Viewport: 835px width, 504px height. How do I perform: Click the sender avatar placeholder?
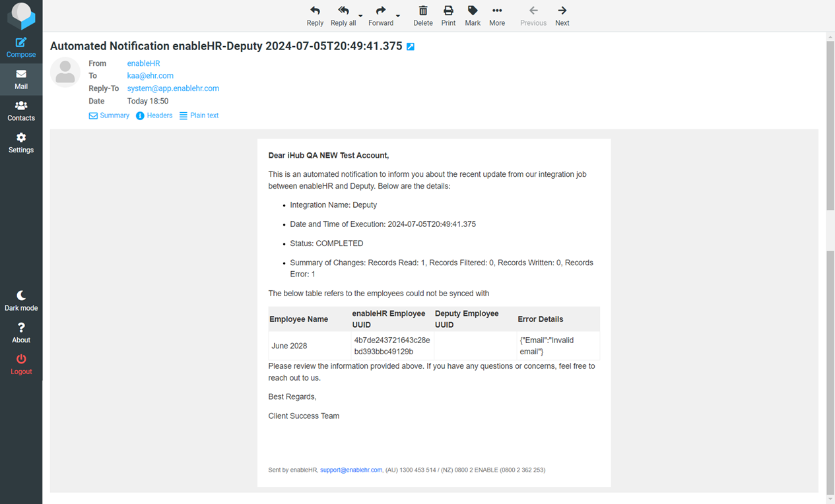coord(65,73)
